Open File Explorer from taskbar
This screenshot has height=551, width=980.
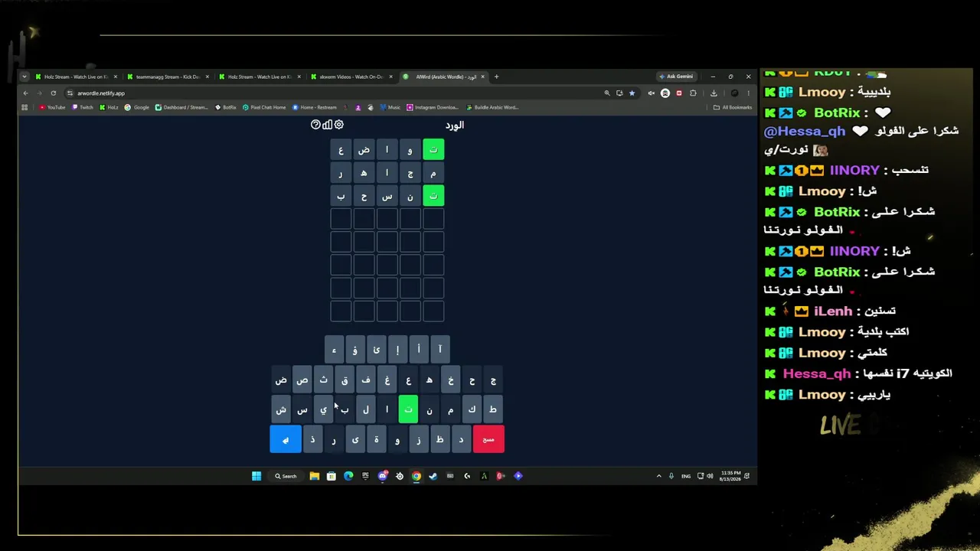[314, 476]
